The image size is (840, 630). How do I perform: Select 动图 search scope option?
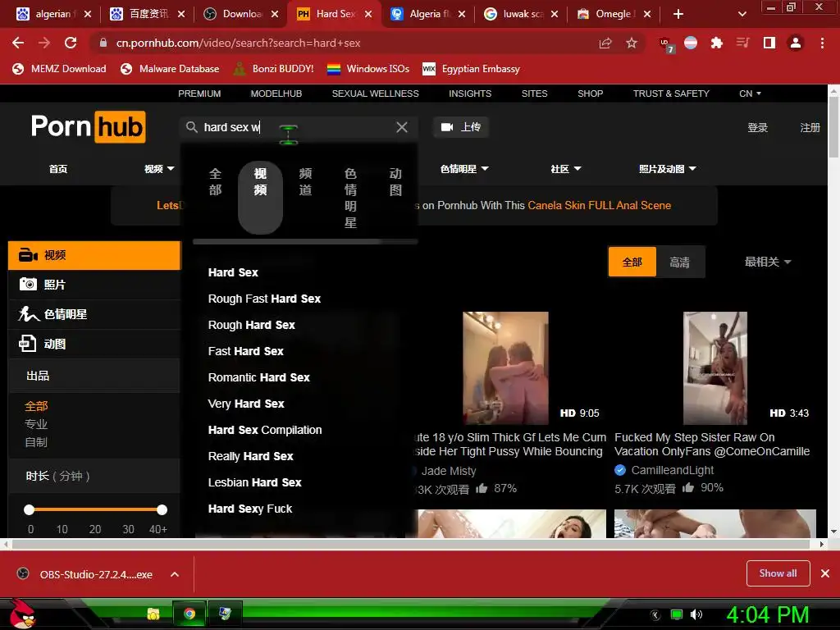coord(395,181)
